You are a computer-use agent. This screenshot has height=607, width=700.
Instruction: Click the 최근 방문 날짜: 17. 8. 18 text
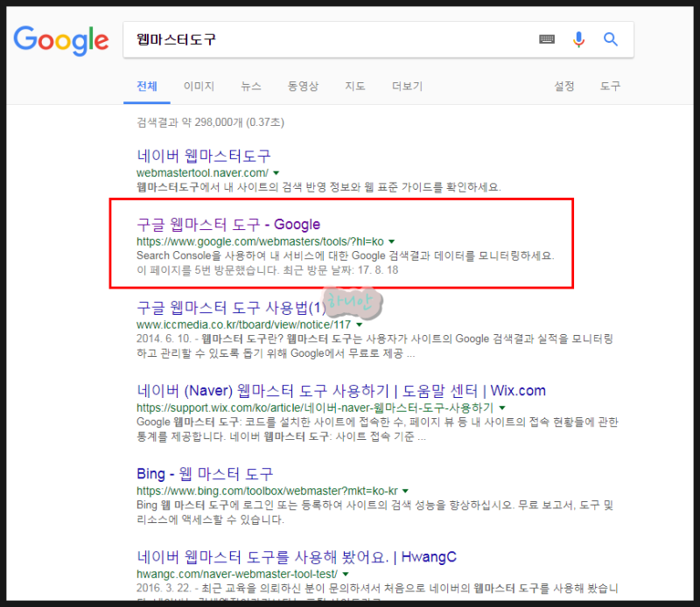click(340, 270)
